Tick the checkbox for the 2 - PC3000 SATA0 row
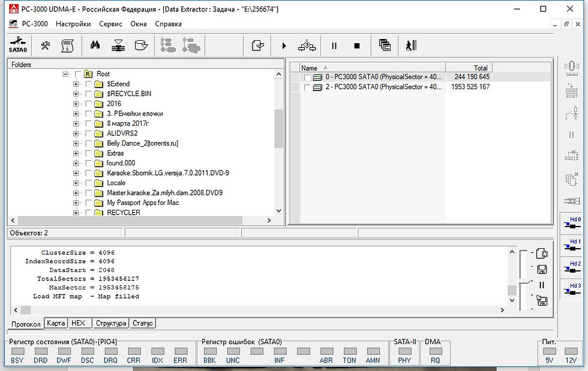This screenshot has height=371, width=588. (307, 87)
